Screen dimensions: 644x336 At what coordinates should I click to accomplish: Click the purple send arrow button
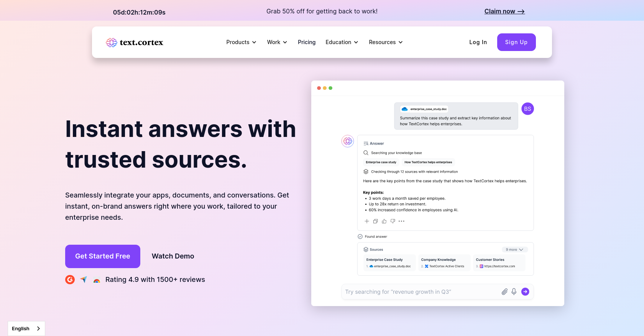point(525,292)
